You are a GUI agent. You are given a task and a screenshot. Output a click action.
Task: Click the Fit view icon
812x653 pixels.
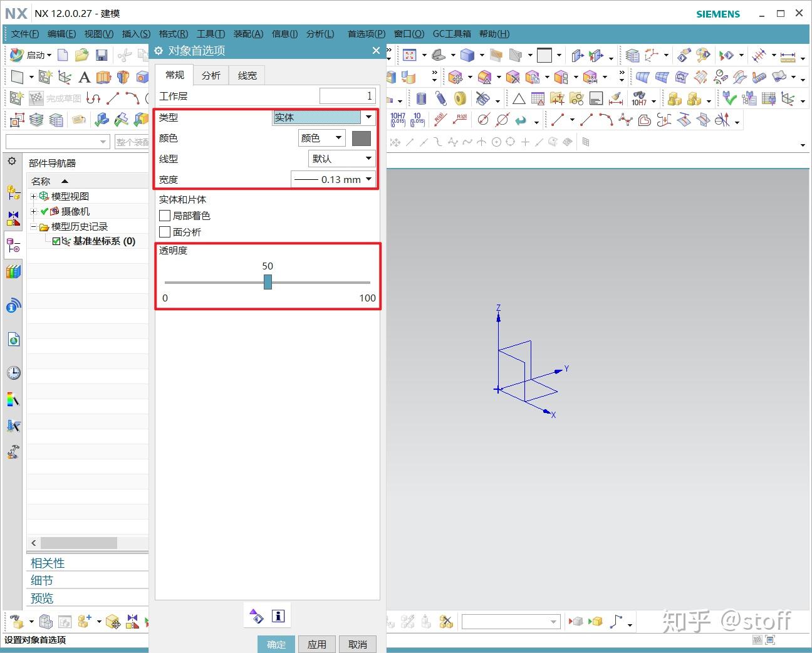409,56
